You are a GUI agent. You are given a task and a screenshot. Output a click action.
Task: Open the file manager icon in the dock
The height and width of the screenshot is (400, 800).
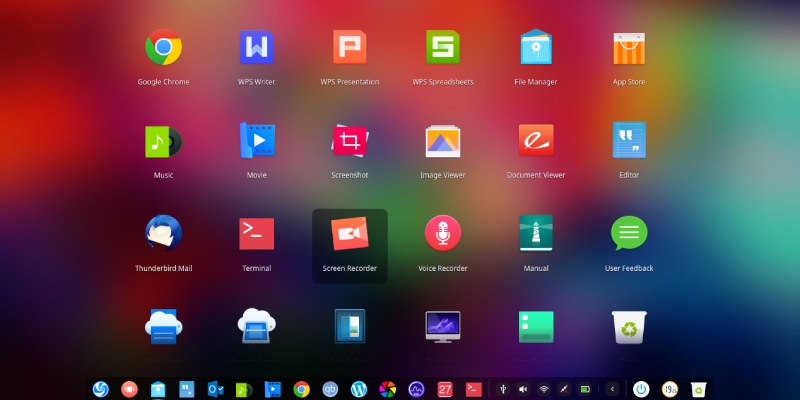coord(158,389)
